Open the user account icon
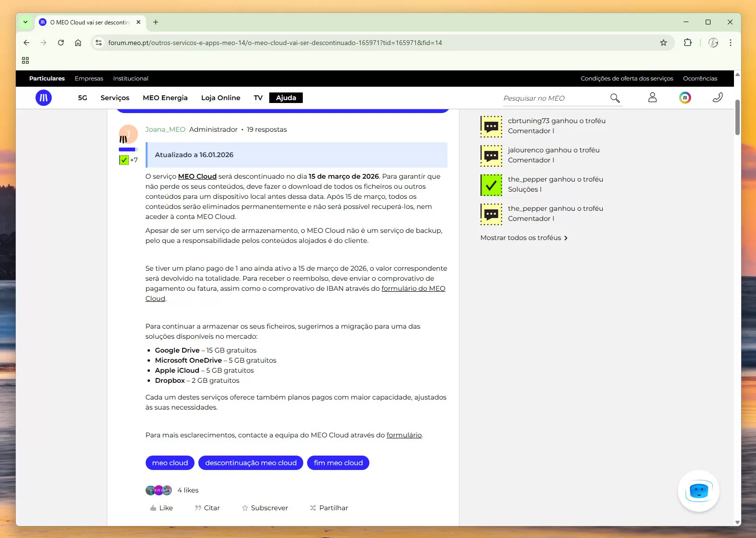 [x=653, y=98]
